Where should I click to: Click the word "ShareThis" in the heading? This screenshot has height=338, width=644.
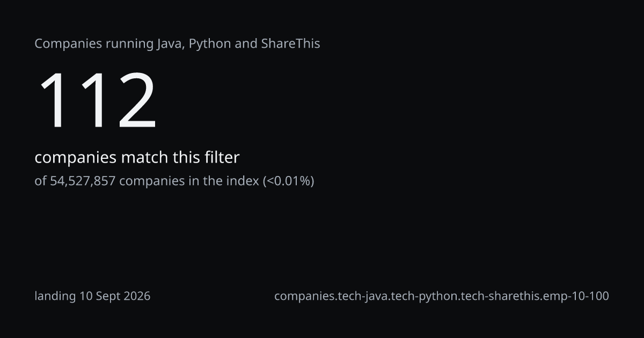point(291,44)
